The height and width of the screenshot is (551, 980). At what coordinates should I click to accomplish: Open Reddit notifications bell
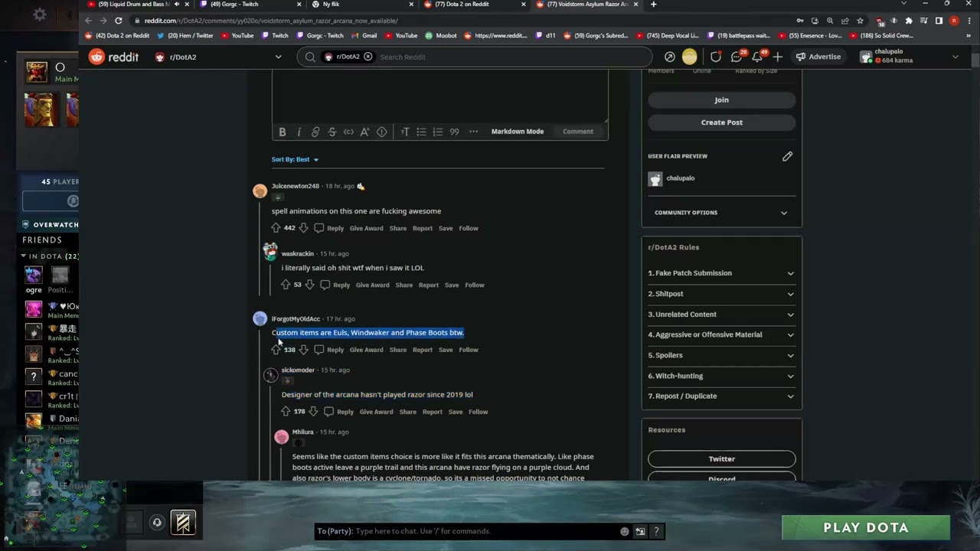point(757,57)
